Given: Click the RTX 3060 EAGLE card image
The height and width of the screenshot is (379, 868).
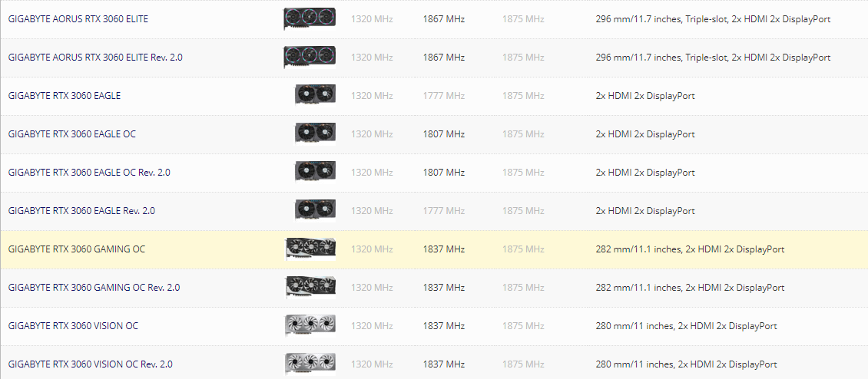Looking at the screenshot, I should click(315, 95).
